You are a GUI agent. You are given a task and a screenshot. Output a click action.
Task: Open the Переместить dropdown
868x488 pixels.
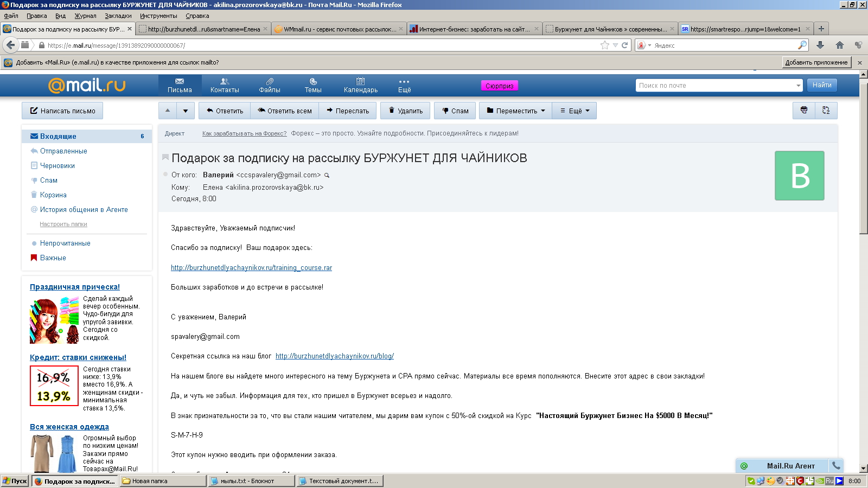click(x=516, y=111)
